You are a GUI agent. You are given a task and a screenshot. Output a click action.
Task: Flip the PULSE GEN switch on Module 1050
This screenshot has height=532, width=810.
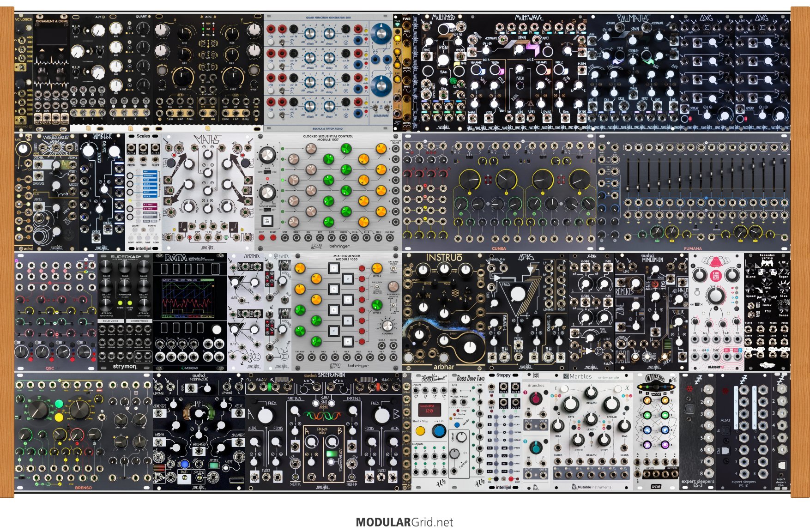[x=378, y=287]
